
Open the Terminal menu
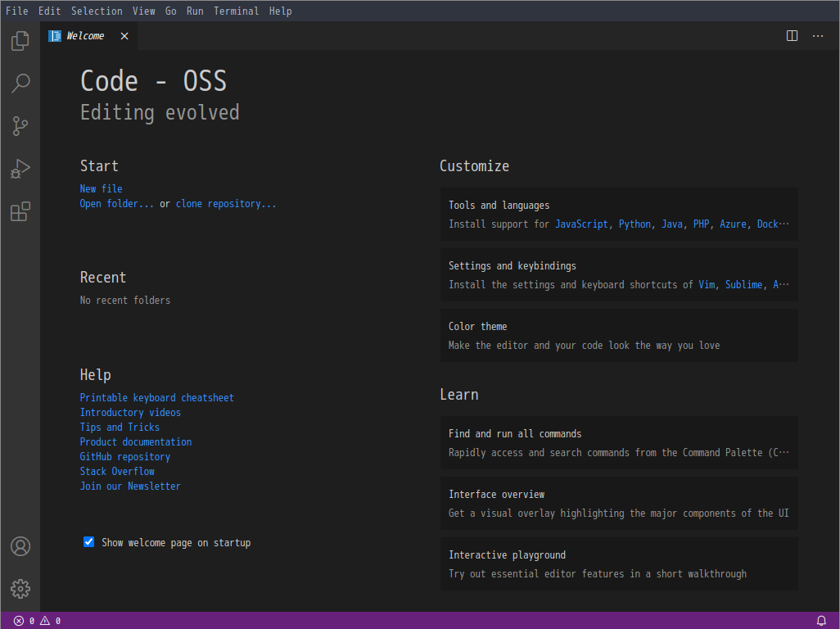237,11
